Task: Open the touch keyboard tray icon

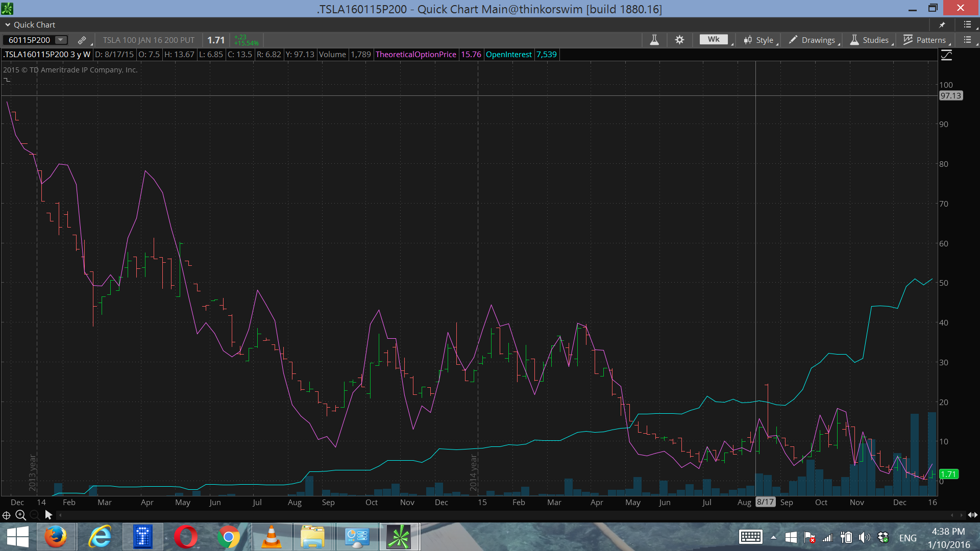Action: [751, 537]
